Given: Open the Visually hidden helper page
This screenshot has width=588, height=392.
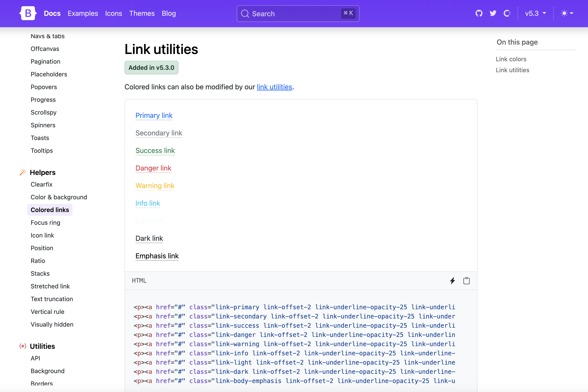Looking at the screenshot, I should [x=52, y=324].
